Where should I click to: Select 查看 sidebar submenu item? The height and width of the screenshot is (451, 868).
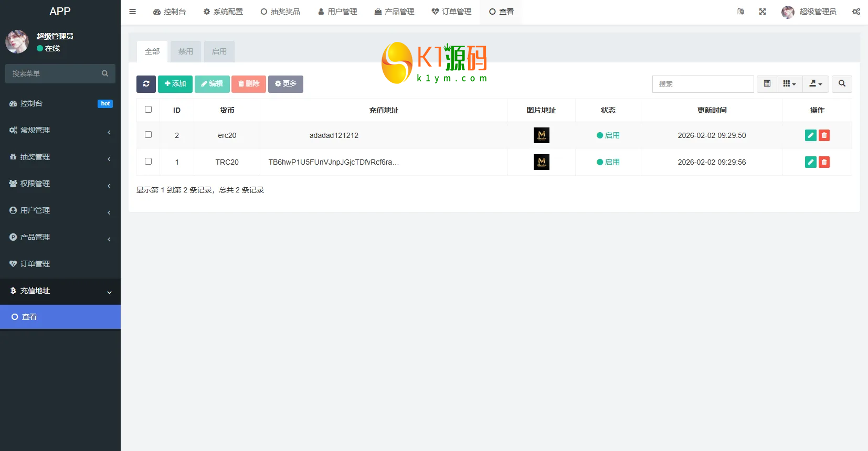click(60, 317)
